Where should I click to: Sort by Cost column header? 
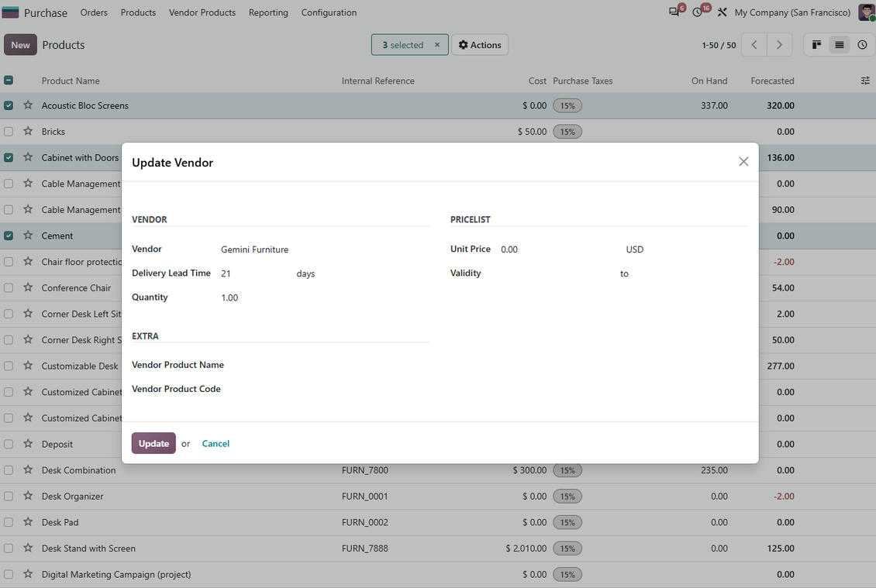[537, 81]
